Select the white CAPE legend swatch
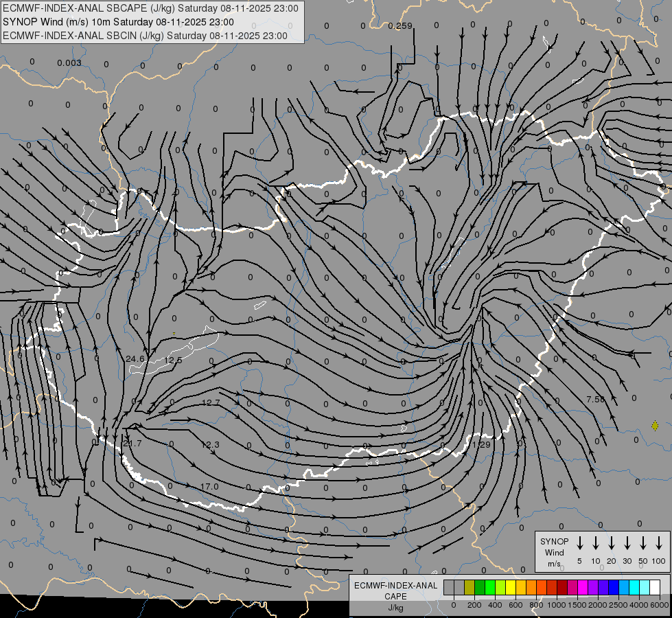 pos(654,587)
